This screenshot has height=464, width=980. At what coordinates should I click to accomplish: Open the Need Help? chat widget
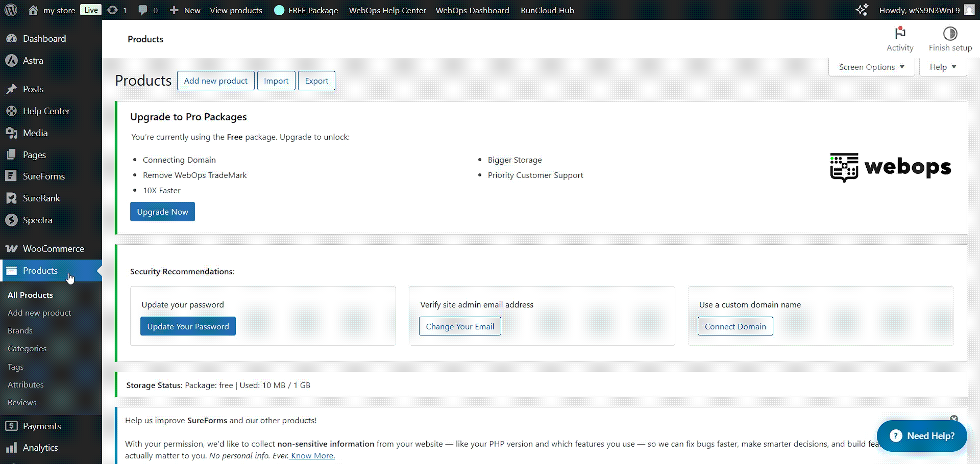pos(921,436)
